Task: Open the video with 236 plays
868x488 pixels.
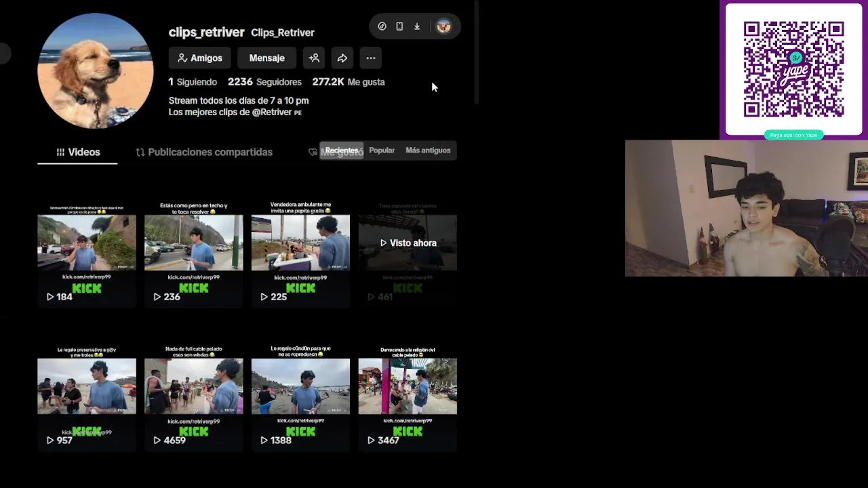Action: [x=194, y=243]
